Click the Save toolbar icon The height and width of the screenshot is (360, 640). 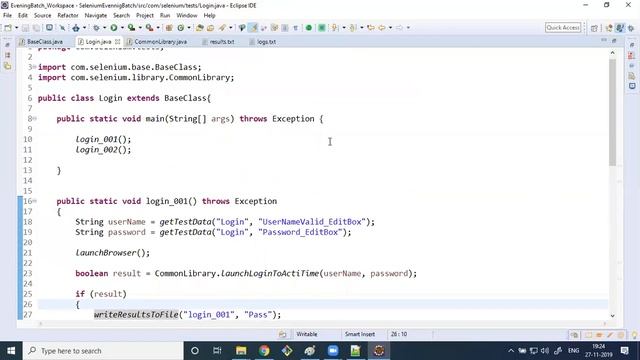(x=25, y=28)
